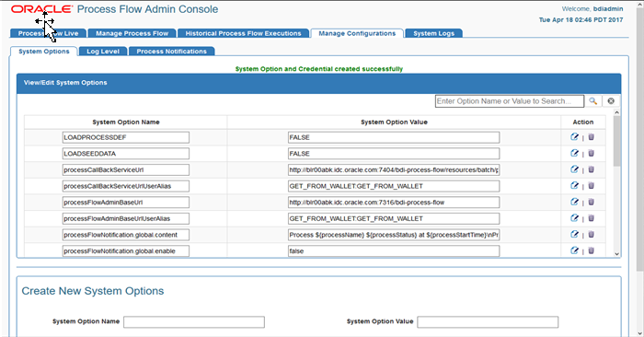Clear the option search box
The image size is (644, 337).
(611, 101)
